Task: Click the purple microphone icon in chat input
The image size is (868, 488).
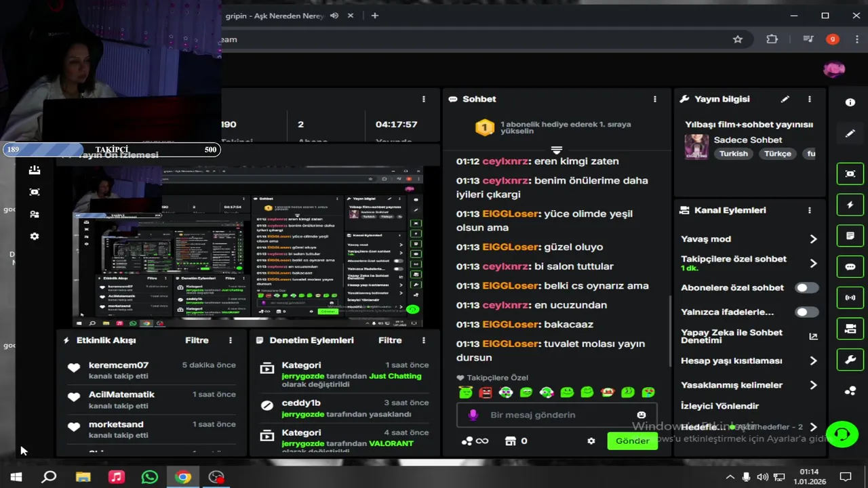Action: click(473, 415)
